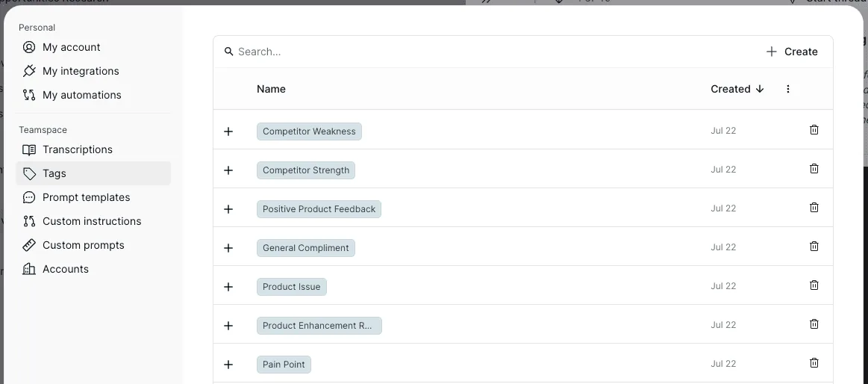Delete Positive Product Feedback tag
The width and height of the screenshot is (868, 384).
814,207
